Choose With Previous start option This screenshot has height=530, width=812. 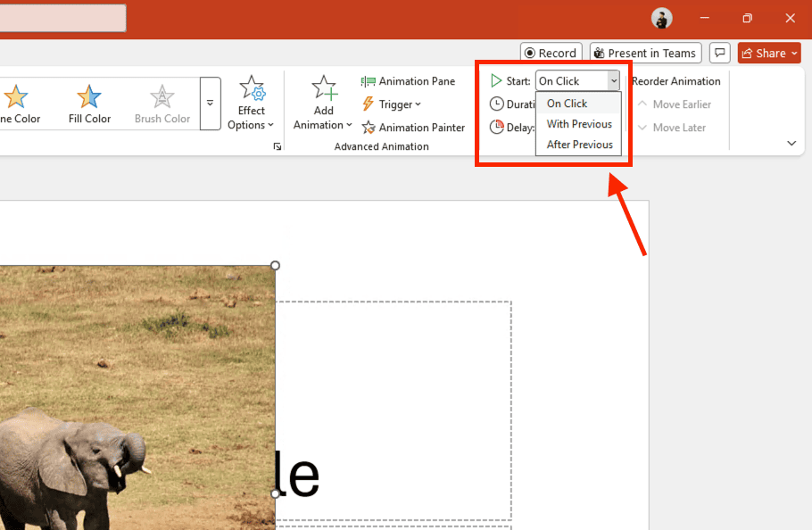pos(579,124)
